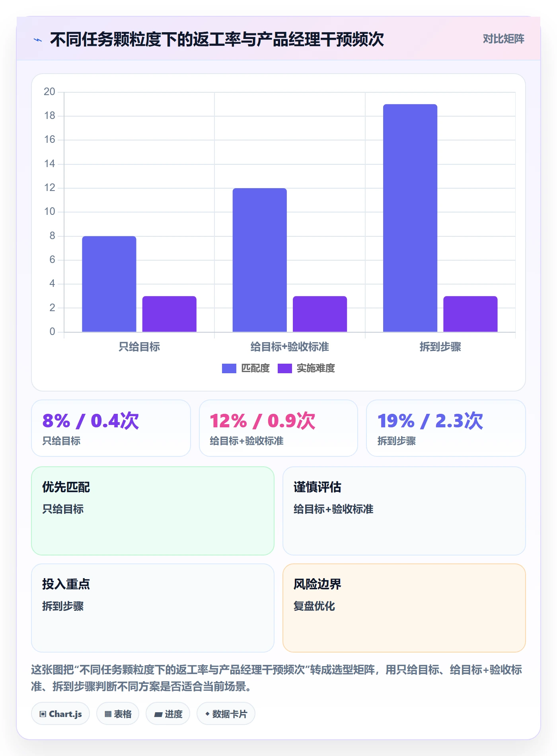The image size is (557, 756).
Task: Click the 匹配度 legend label
Action: (x=255, y=368)
